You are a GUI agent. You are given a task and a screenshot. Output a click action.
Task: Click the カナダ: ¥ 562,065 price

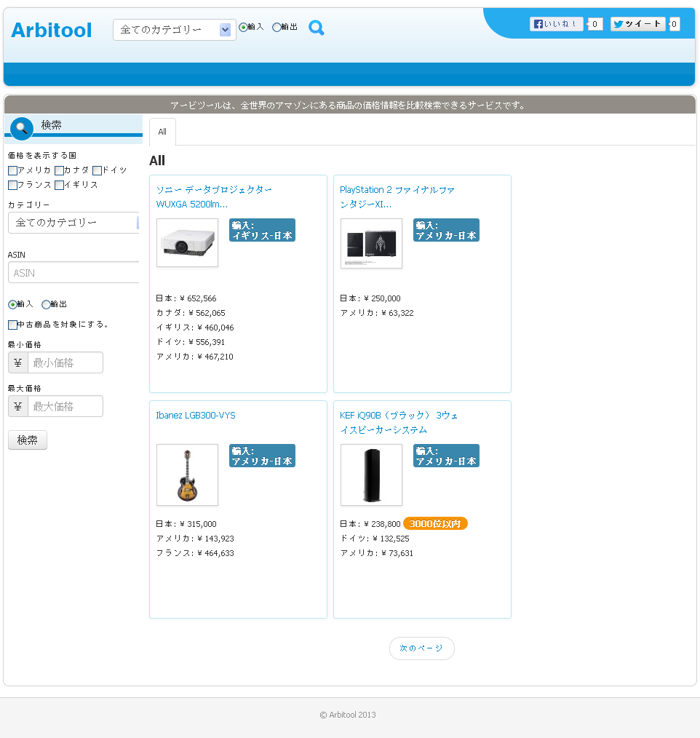pyautogui.click(x=191, y=313)
